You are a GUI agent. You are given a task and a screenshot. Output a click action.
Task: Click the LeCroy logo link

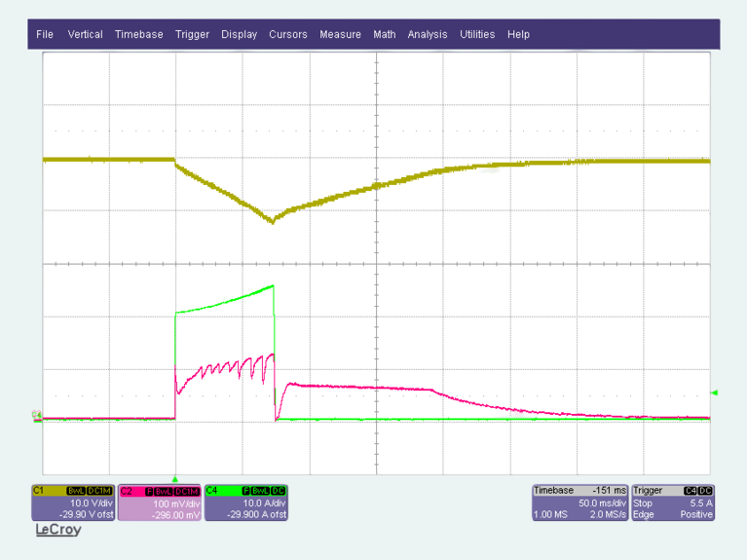[x=58, y=530]
